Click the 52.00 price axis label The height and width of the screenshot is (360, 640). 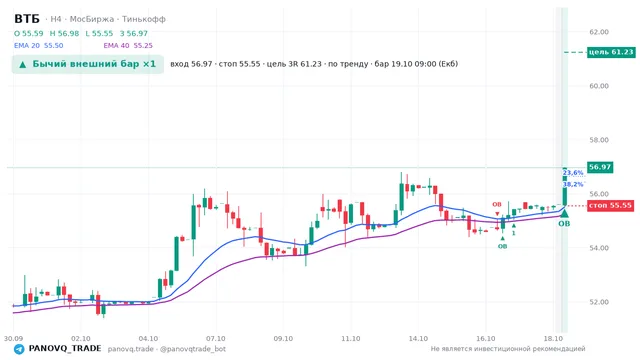[x=599, y=302]
